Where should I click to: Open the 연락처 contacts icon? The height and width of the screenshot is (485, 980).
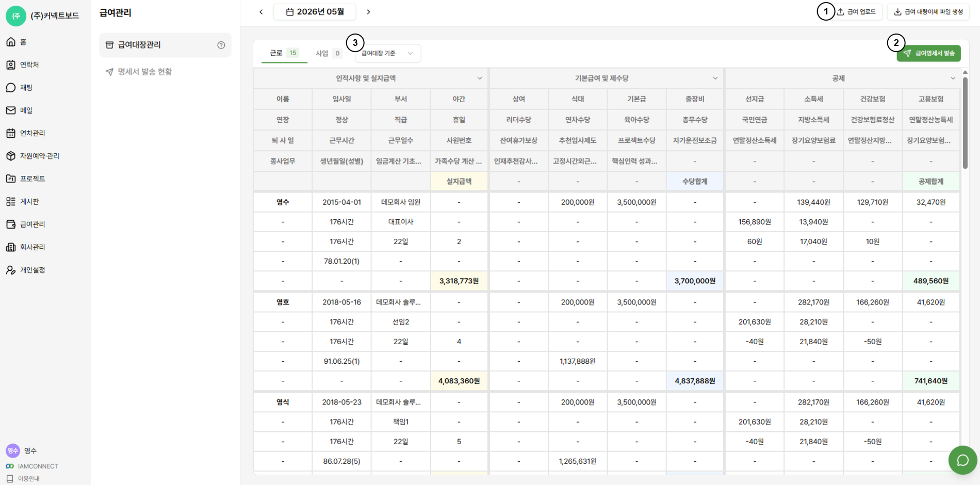(11, 64)
